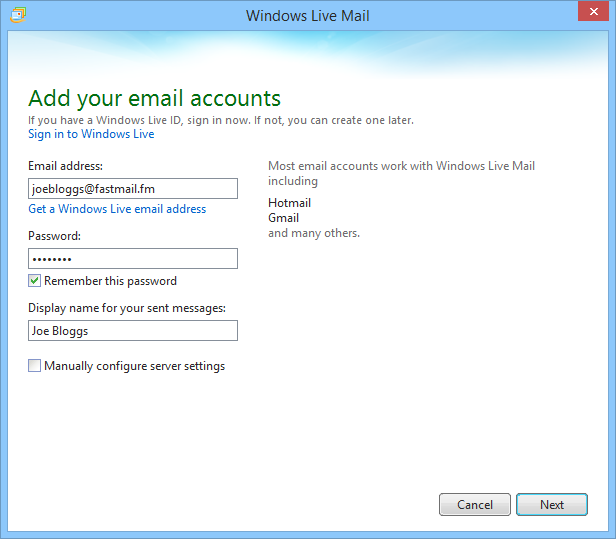This screenshot has height=539, width=616.
Task: Click the "Remember this password" label text
Action: 110,281
